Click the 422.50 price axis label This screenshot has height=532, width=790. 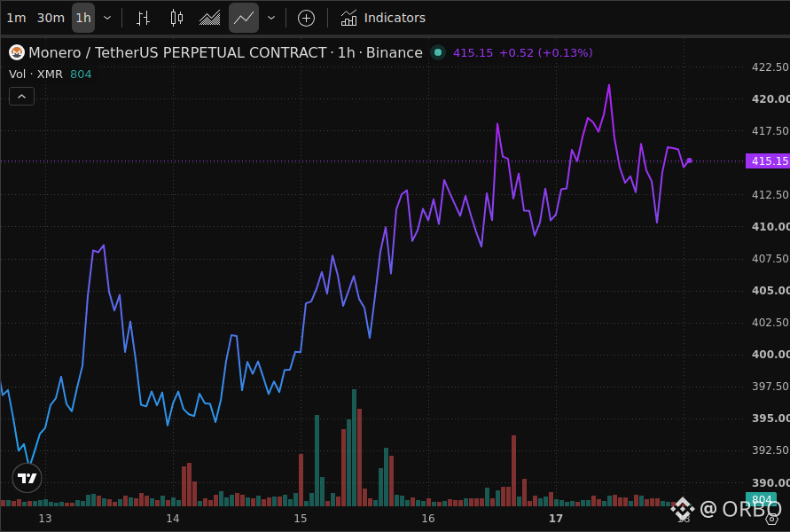tap(770, 67)
